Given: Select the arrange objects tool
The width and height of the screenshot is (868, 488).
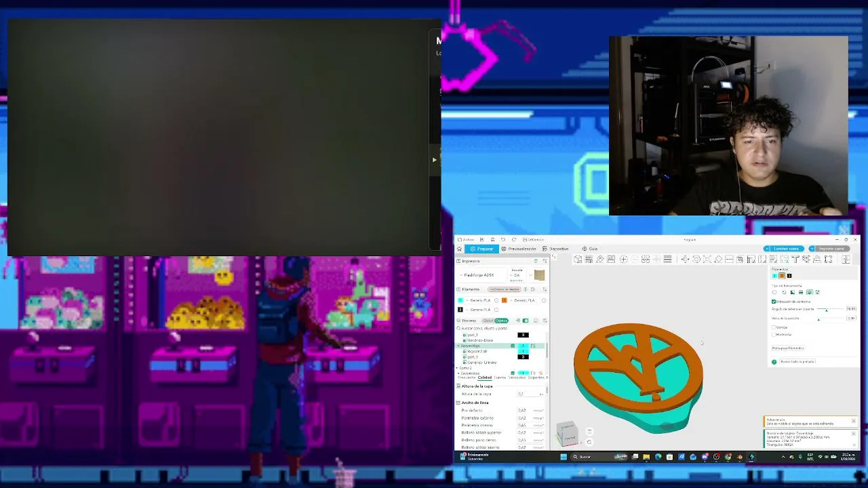Looking at the screenshot, I should pos(611,260).
